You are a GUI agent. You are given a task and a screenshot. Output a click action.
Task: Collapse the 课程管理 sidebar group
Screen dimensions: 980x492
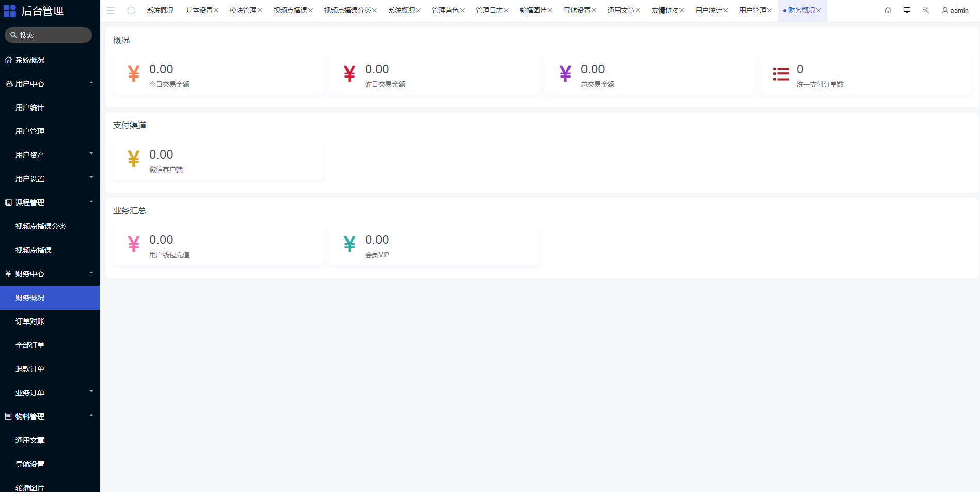tap(50, 203)
